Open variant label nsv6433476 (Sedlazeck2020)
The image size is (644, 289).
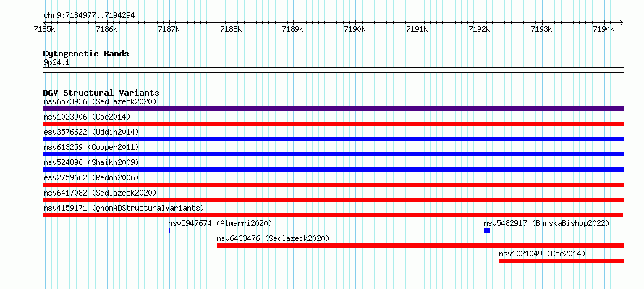point(273,238)
